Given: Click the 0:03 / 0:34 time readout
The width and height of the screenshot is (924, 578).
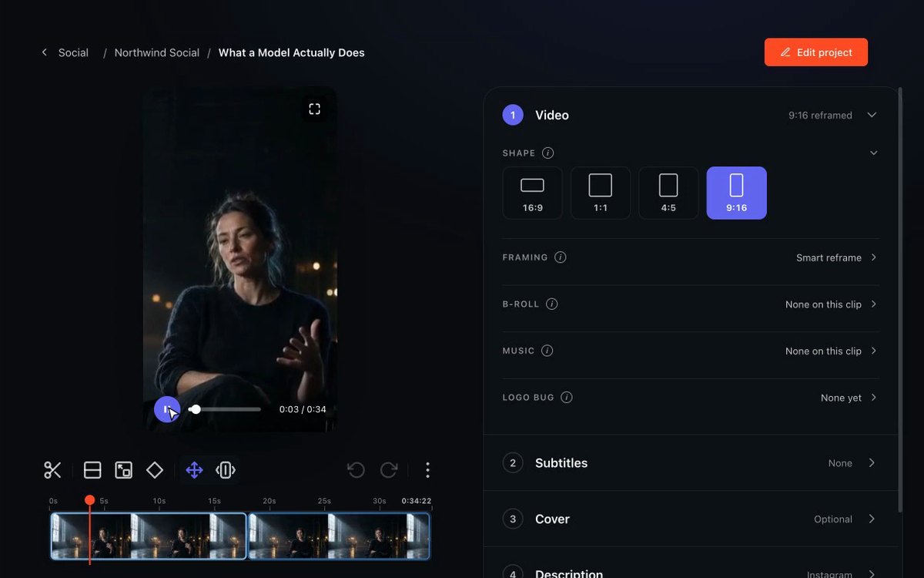Looking at the screenshot, I should (x=303, y=409).
